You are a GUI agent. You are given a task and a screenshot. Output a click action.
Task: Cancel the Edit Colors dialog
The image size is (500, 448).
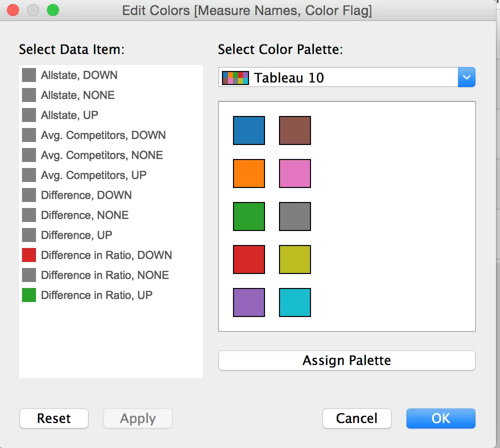356,418
